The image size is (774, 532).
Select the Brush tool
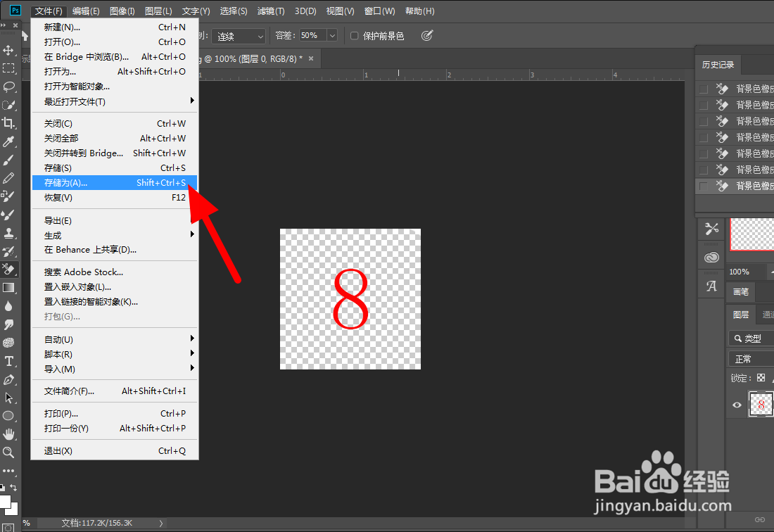pyautogui.click(x=8, y=160)
